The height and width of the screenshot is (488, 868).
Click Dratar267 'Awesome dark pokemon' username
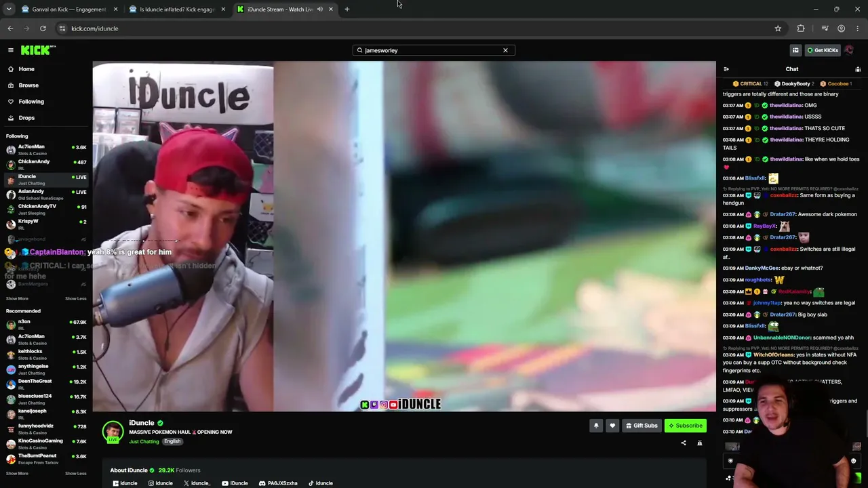783,214
